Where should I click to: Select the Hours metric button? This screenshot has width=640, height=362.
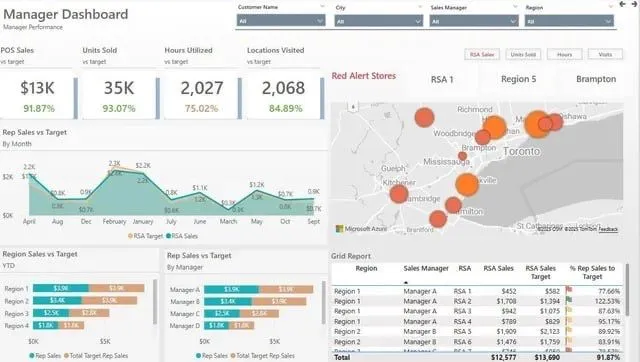coord(564,54)
